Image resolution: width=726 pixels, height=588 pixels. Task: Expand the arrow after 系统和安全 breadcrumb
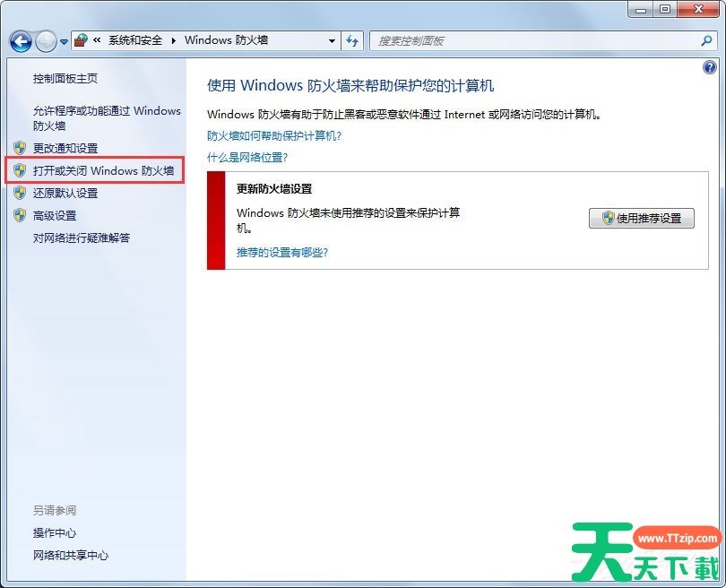pyautogui.click(x=176, y=40)
